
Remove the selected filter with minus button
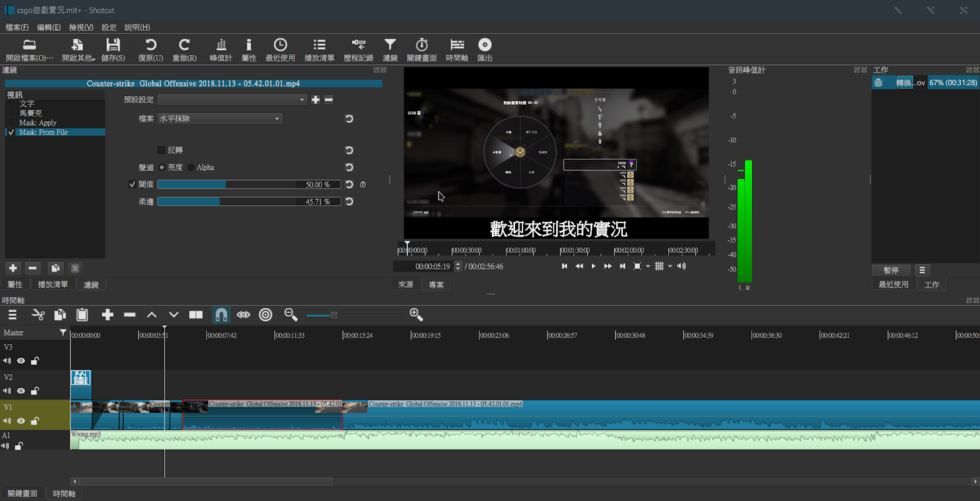(x=33, y=268)
